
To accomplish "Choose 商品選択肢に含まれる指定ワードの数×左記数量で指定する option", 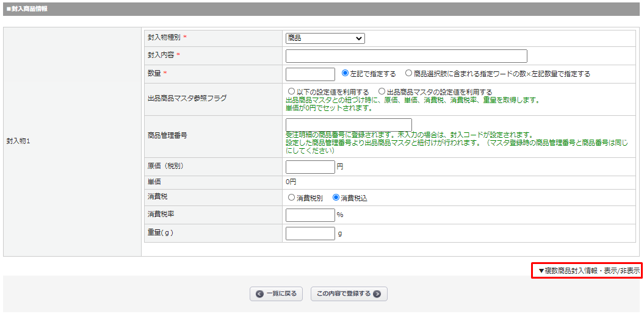I will 409,74.
